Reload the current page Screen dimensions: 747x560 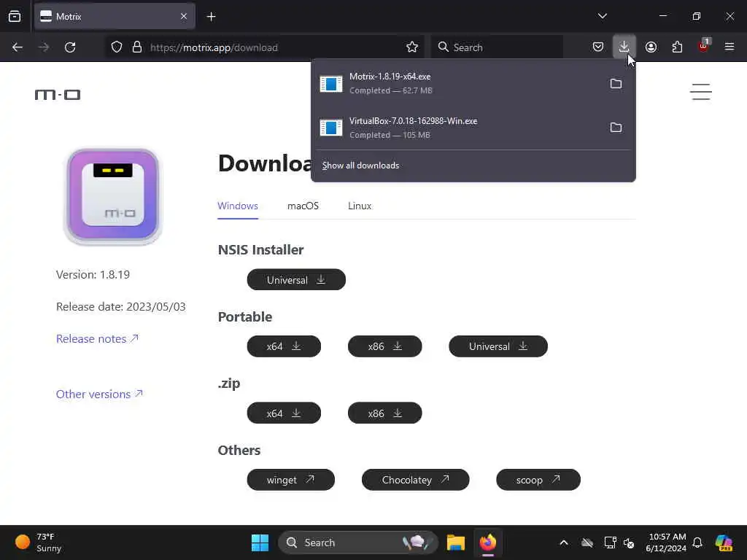pyautogui.click(x=70, y=47)
